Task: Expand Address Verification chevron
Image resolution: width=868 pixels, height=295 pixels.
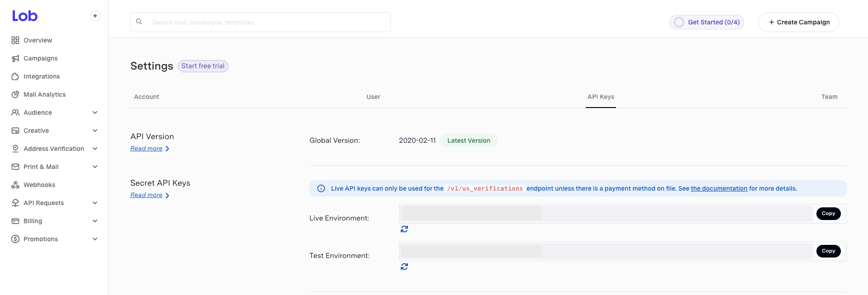Action: 95,149
